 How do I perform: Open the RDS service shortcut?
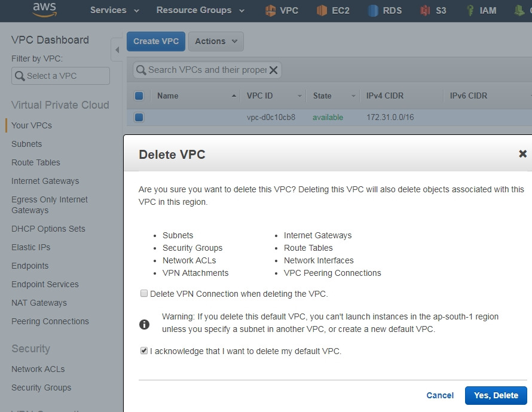pyautogui.click(x=385, y=11)
